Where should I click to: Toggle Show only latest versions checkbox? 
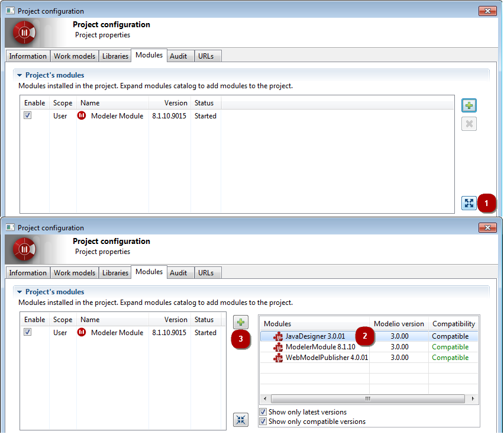[x=263, y=412]
